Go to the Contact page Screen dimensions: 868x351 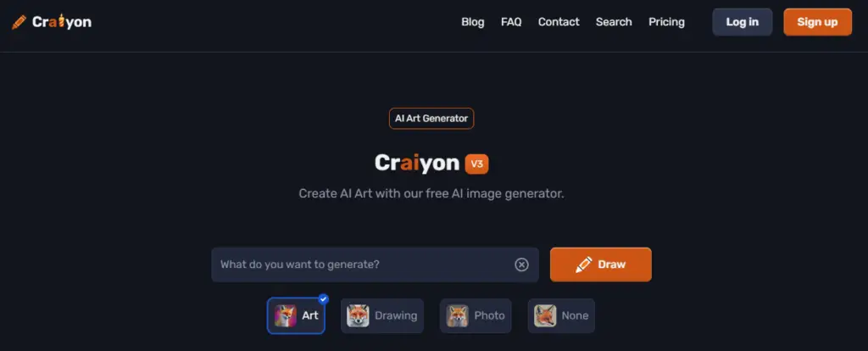559,22
